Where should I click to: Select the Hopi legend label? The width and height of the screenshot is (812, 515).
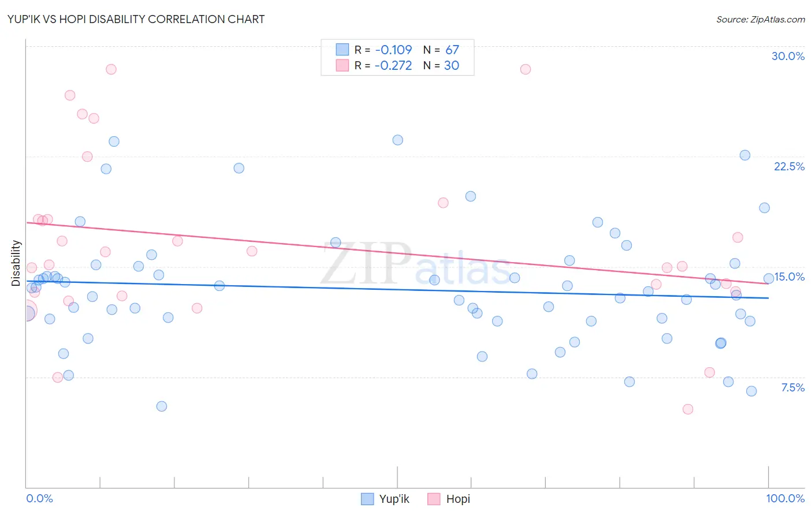[459, 499]
